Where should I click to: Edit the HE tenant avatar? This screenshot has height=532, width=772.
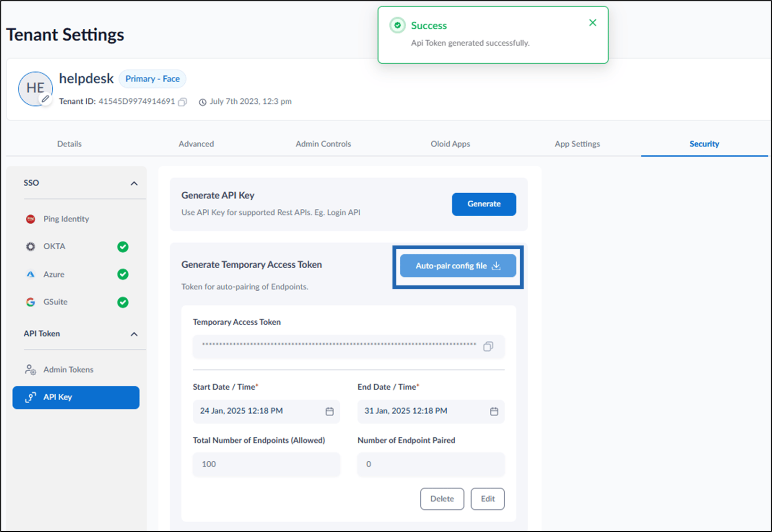[45, 99]
